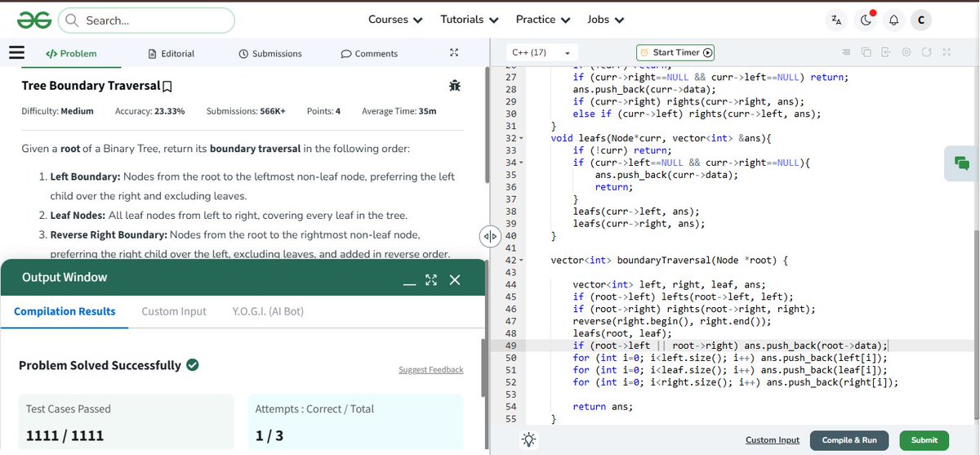This screenshot has width=980, height=455.
Task: Toggle dark mode moon icon
Action: [x=866, y=20]
